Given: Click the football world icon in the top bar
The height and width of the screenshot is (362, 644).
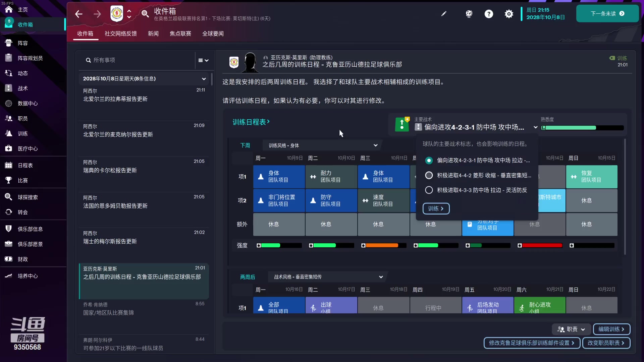Looking at the screenshot, I should coord(469,14).
